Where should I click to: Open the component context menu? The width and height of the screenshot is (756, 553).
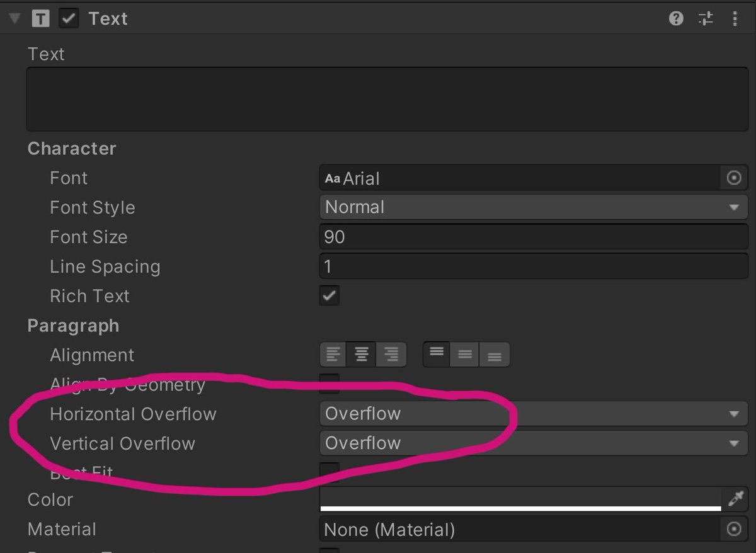[735, 18]
